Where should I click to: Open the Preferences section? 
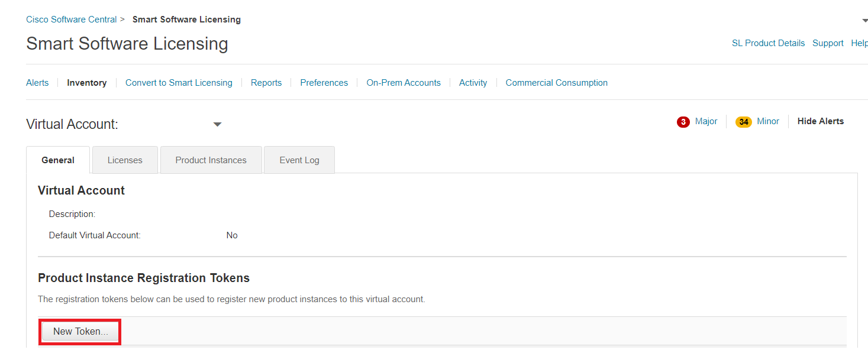point(324,83)
